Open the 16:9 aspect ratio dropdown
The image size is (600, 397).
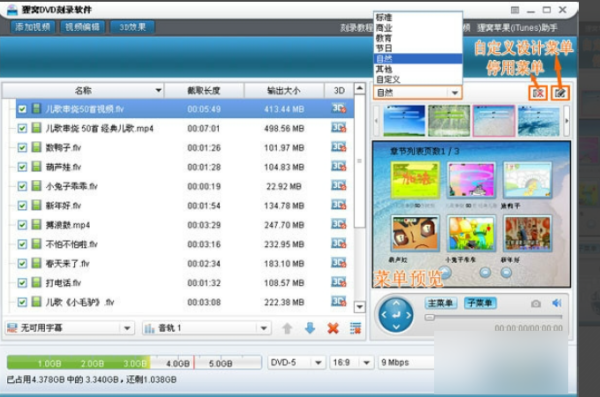pos(366,362)
